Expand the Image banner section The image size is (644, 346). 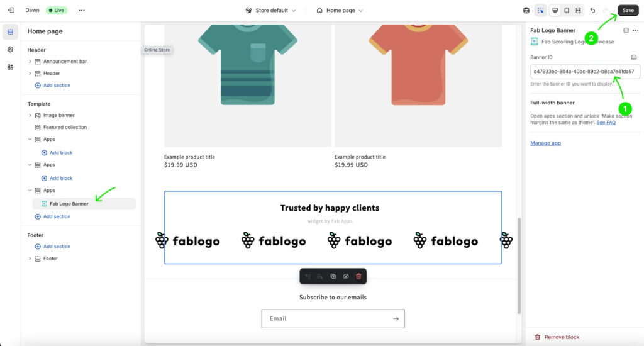(x=30, y=116)
